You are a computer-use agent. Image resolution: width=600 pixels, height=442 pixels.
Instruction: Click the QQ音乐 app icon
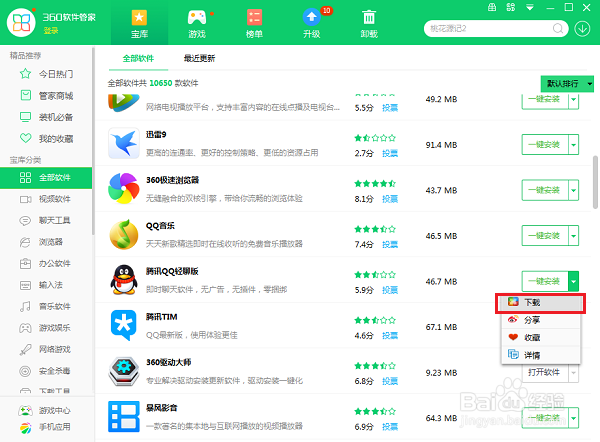(124, 234)
